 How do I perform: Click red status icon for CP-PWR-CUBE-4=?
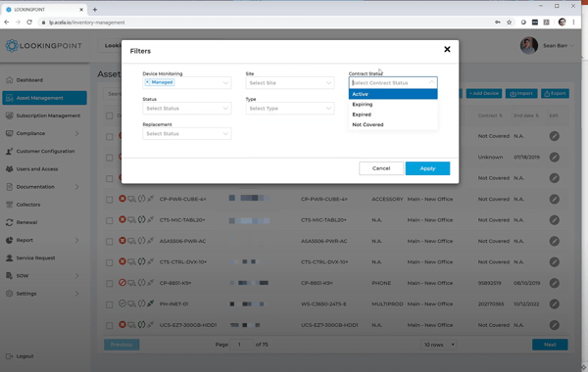pyautogui.click(x=122, y=199)
